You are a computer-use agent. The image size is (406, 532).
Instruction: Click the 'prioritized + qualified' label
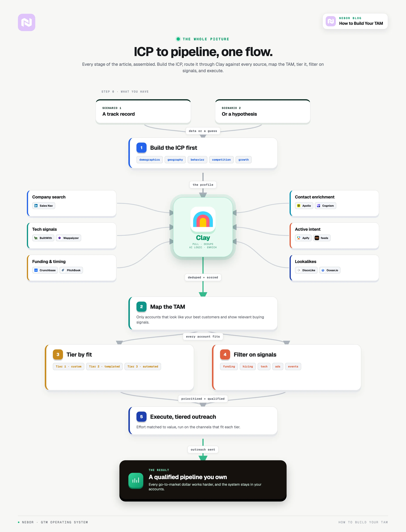pos(203,399)
